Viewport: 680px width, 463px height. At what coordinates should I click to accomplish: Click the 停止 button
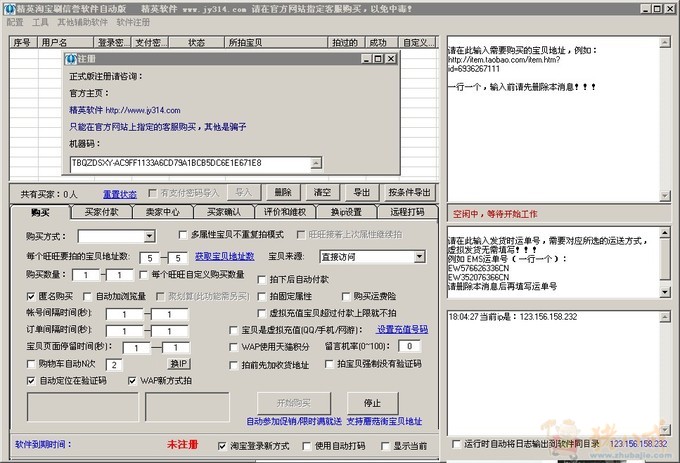click(372, 403)
